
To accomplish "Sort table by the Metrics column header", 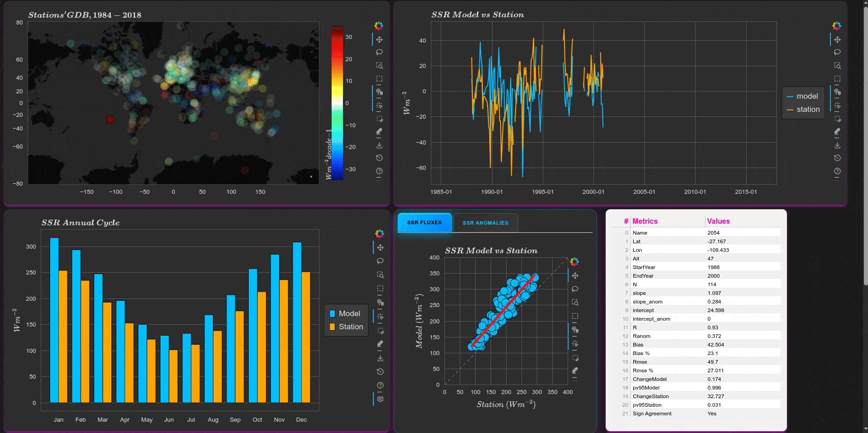I will tap(645, 221).
